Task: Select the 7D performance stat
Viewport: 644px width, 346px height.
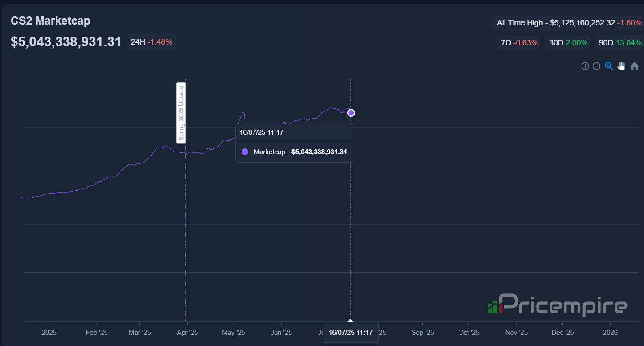Action: (x=518, y=43)
